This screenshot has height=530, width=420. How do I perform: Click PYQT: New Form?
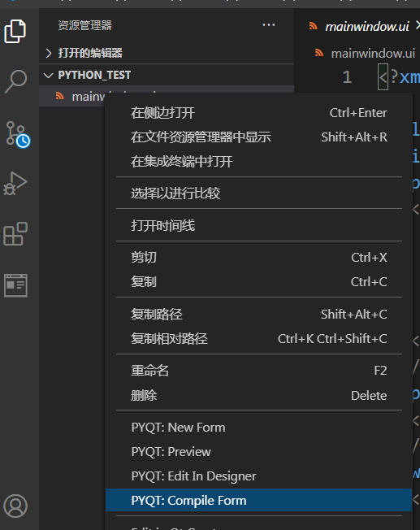click(258, 428)
